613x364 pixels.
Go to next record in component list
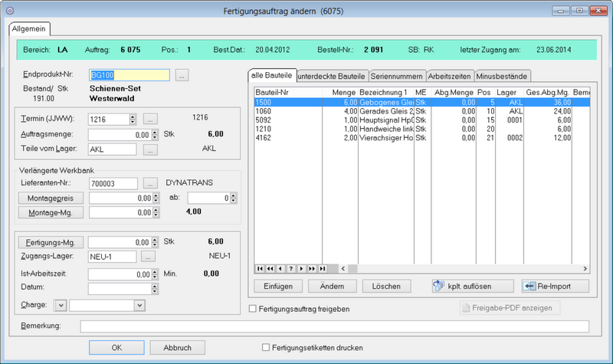tap(302, 268)
